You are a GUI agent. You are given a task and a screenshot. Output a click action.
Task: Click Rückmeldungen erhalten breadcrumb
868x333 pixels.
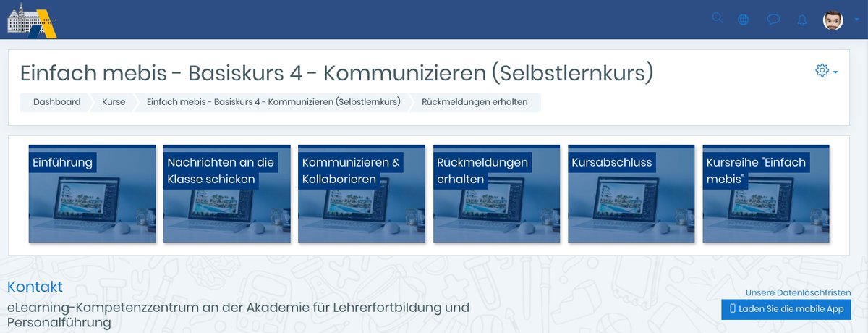[x=475, y=102]
